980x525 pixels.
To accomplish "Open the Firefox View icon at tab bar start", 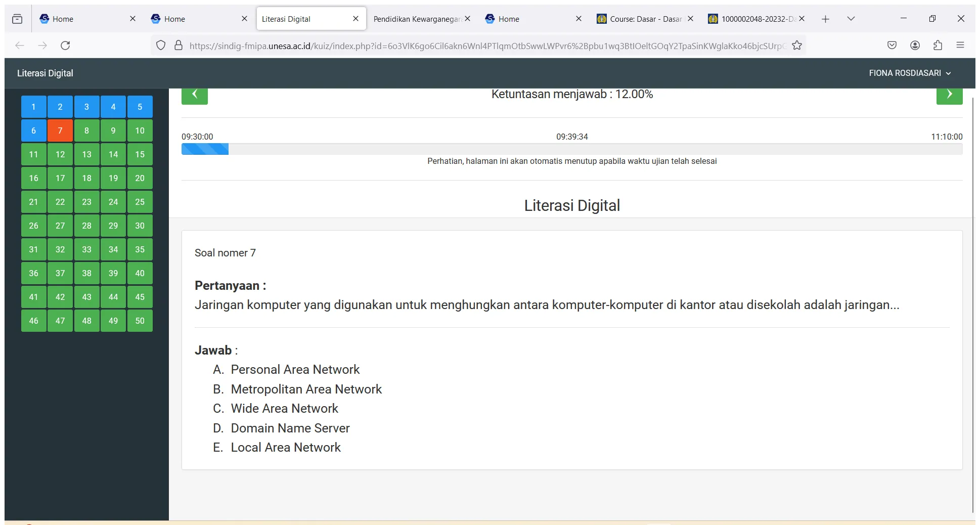I will coord(17,19).
